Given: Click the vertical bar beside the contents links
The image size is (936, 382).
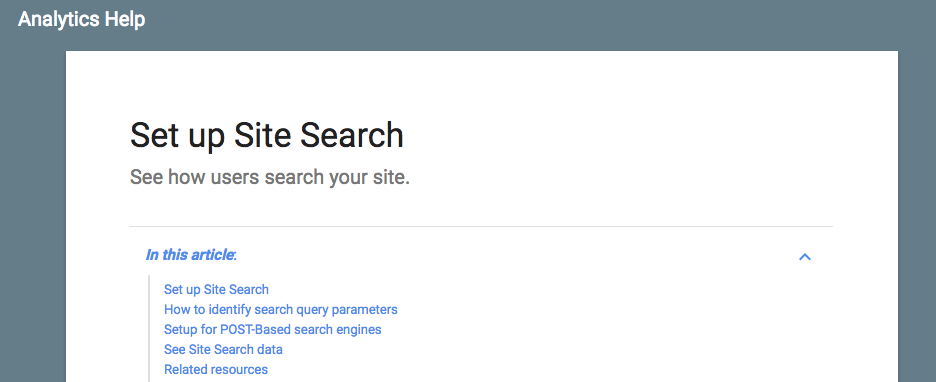Looking at the screenshot, I should [x=149, y=328].
